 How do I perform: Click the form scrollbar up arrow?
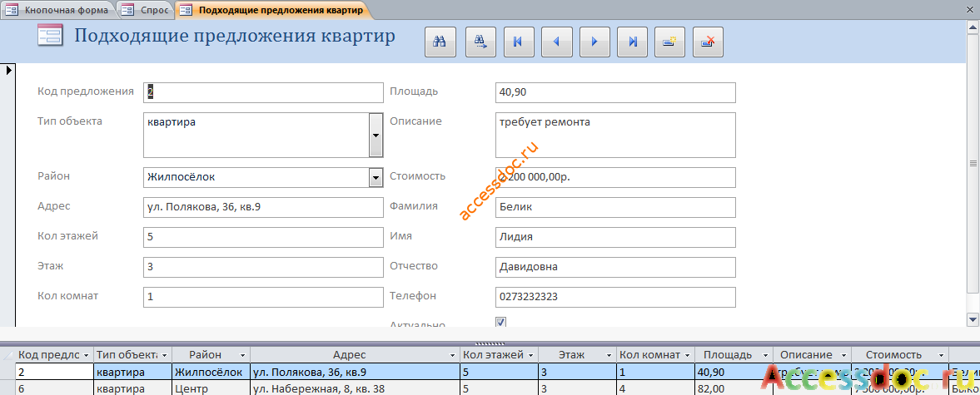pos(973,27)
